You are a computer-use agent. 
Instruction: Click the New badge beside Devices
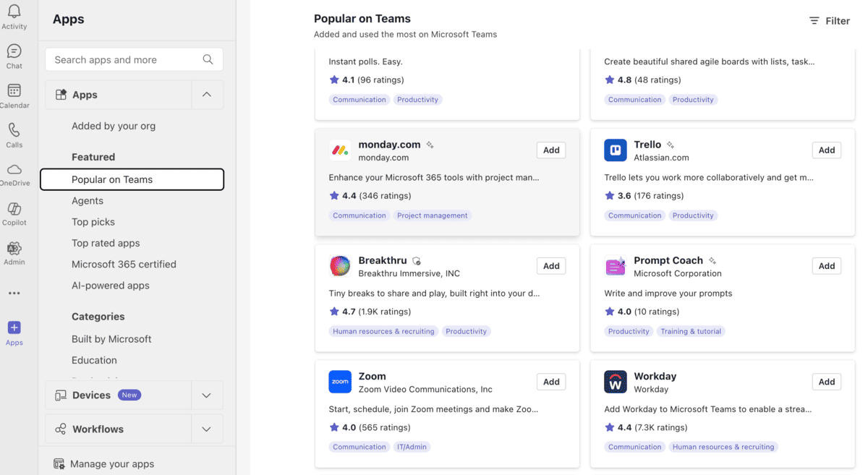pyautogui.click(x=129, y=395)
